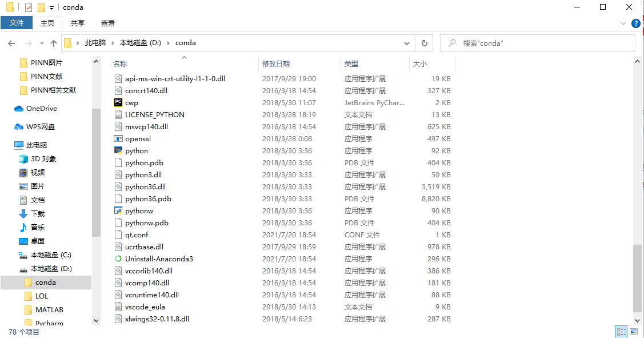Screen dimensions: 644x338
Task: Switch to large icons view in status bar
Action: [x=634, y=331]
